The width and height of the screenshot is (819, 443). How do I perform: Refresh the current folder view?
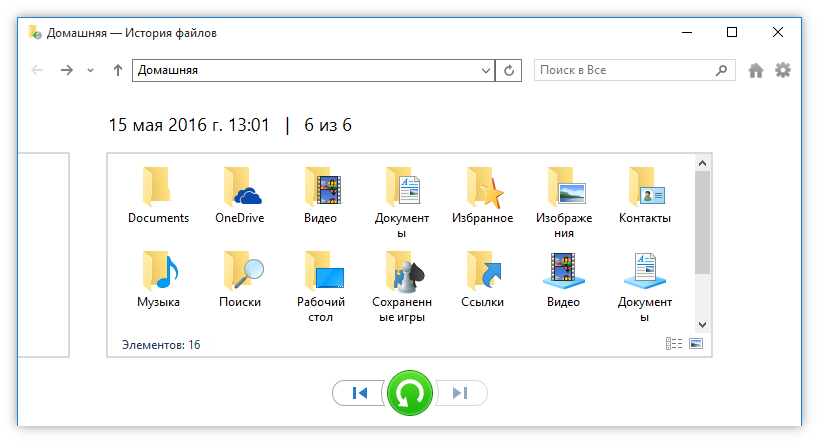click(x=510, y=70)
